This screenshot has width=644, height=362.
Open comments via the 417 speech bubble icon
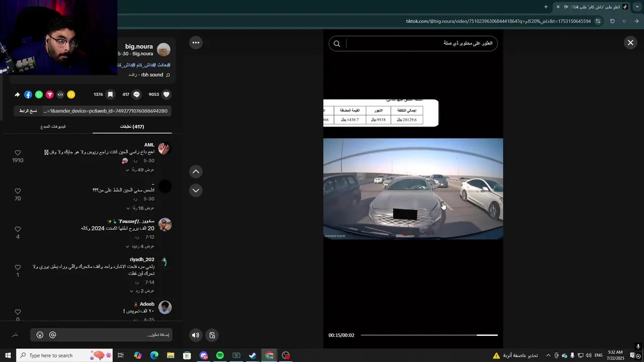(x=136, y=95)
